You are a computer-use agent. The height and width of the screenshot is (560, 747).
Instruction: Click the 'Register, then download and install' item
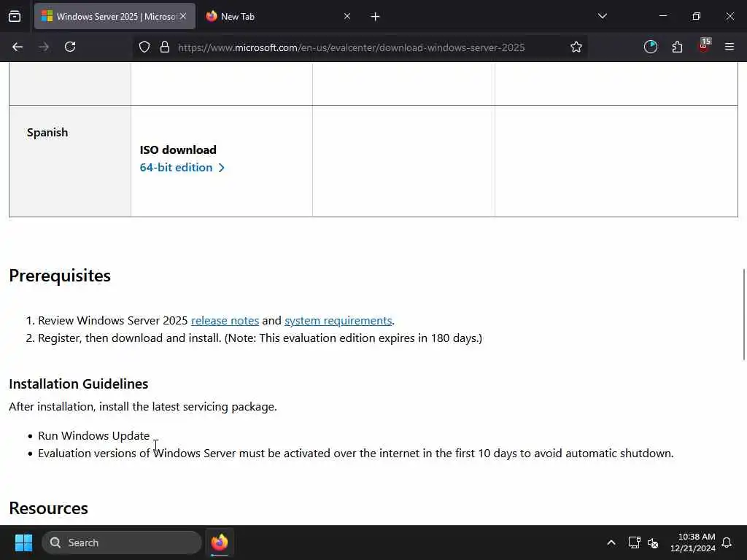point(260,338)
